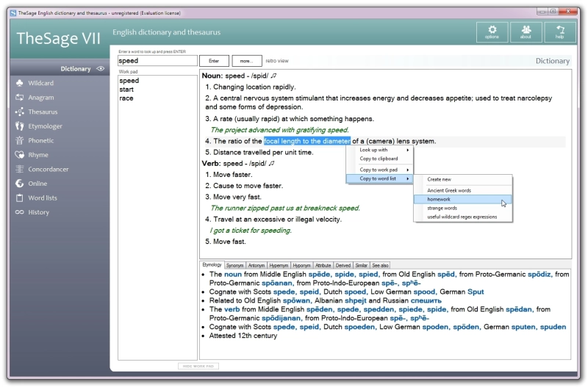Screen dimensions: 588x387
Task: Click the Dutch link 'spoeden'
Action: click(x=359, y=327)
